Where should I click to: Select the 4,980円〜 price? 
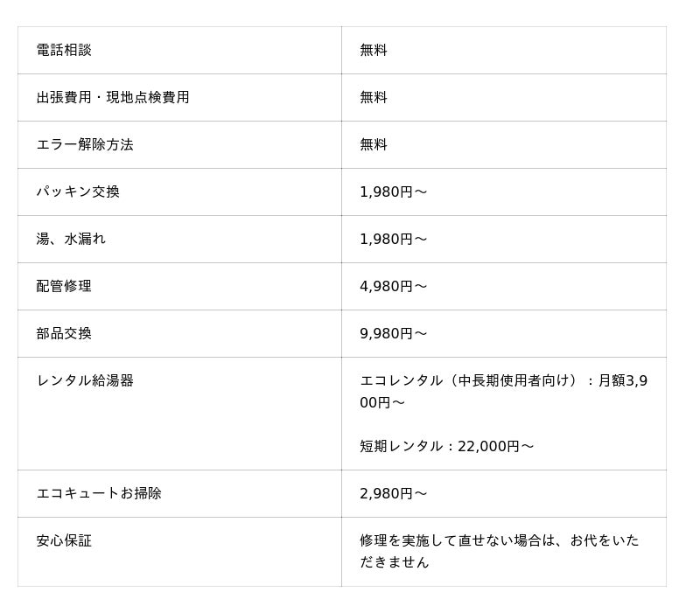click(x=394, y=286)
